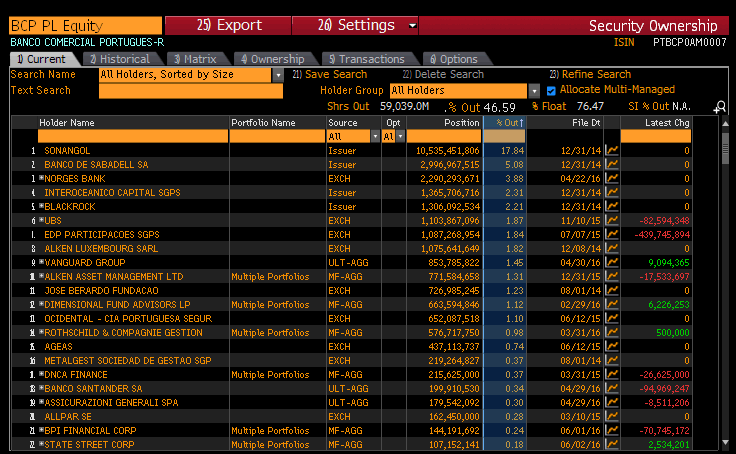736x454 pixels.
Task: Open chart icon for ASSICURAZIONI GENERALI SPA row
Action: (x=612, y=402)
